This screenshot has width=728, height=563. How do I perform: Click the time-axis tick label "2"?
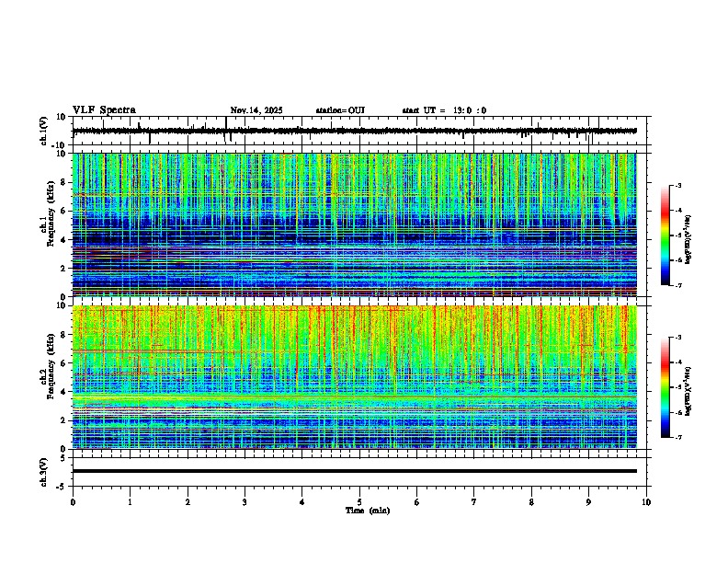click(188, 502)
